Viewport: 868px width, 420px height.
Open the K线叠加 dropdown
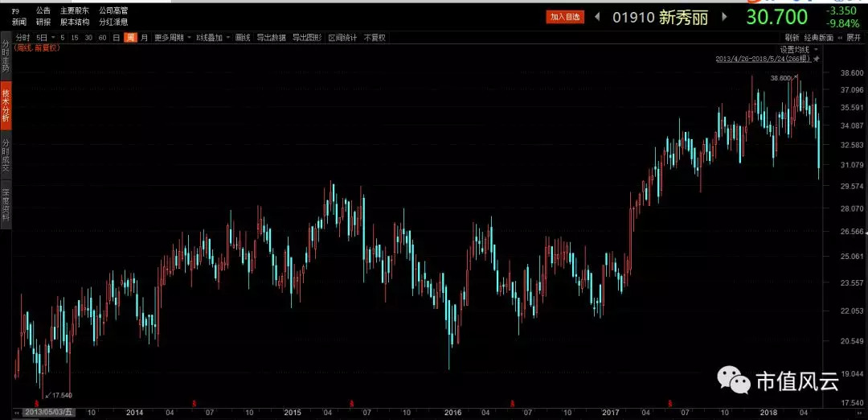point(212,38)
